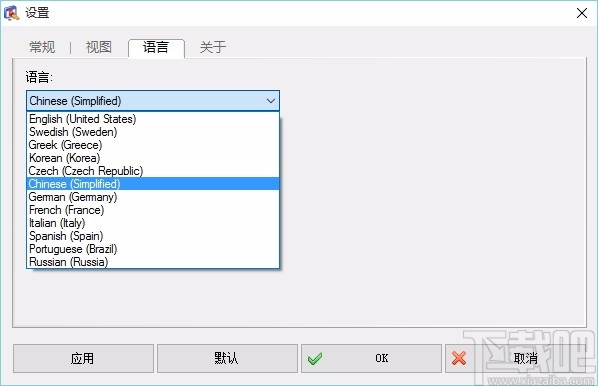
Task: Select Greek (Greece) in the list
Action: coord(153,145)
